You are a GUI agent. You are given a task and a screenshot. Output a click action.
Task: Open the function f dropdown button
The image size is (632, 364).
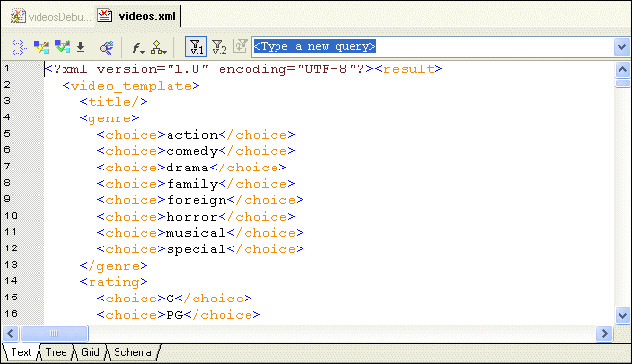click(x=138, y=48)
